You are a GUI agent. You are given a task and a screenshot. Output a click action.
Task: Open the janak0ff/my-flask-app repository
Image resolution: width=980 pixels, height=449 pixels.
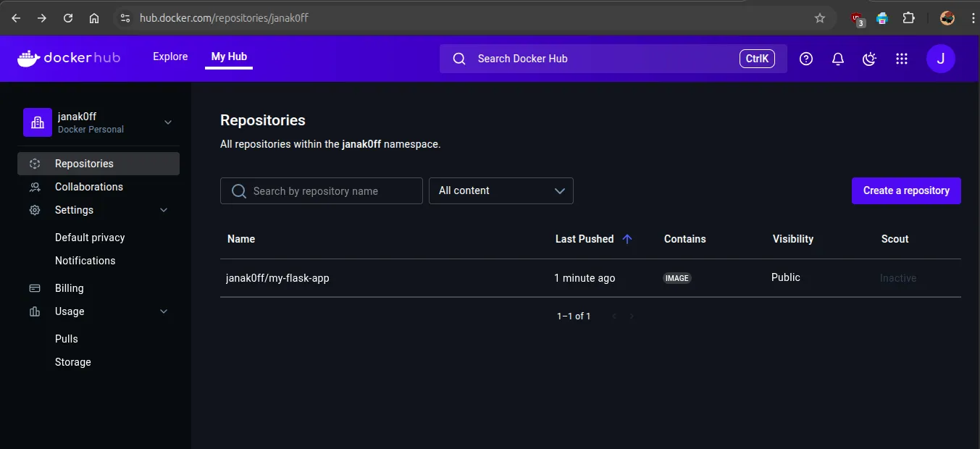click(x=277, y=277)
